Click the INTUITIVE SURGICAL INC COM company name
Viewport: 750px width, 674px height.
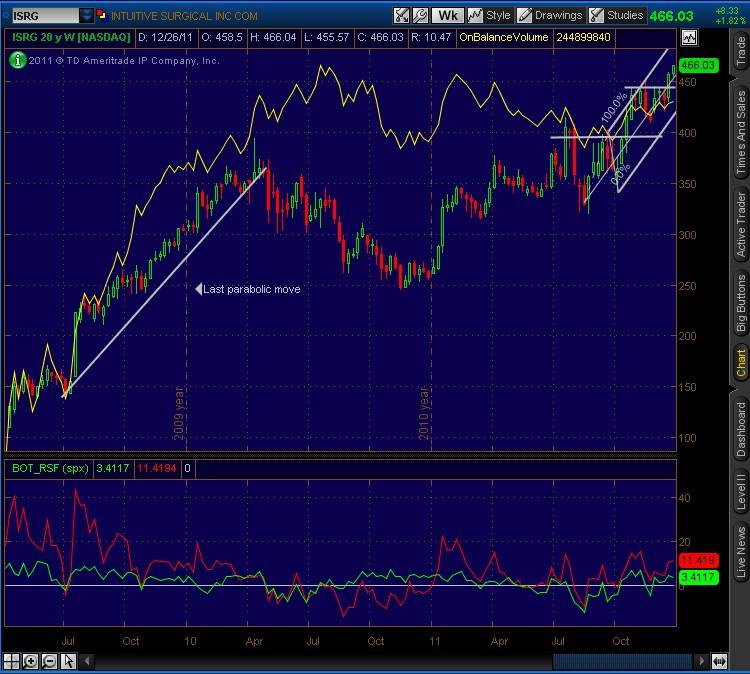click(x=184, y=16)
